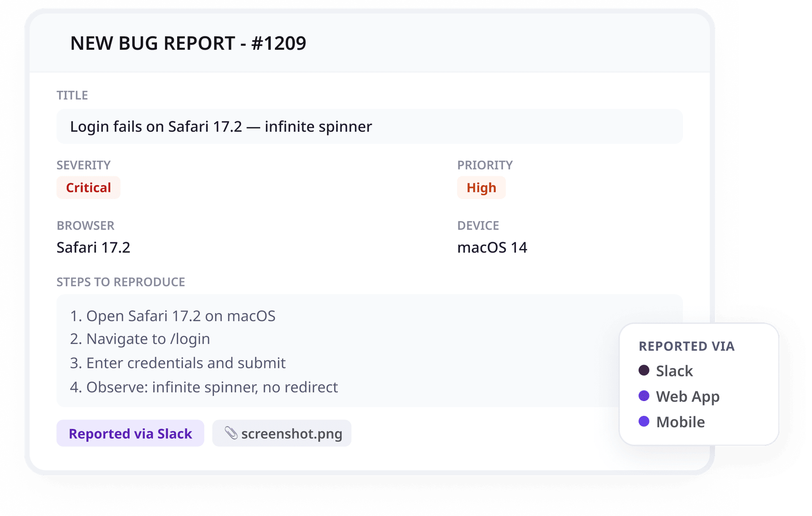Click the paperclip attachment icon
Image resolution: width=812 pixels, height=516 pixels.
coord(231,433)
